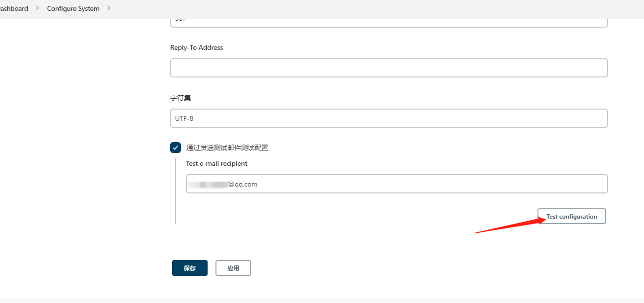Apply changes with the 应用 button
Image resolution: width=644 pixels, height=303 pixels.
(x=233, y=268)
